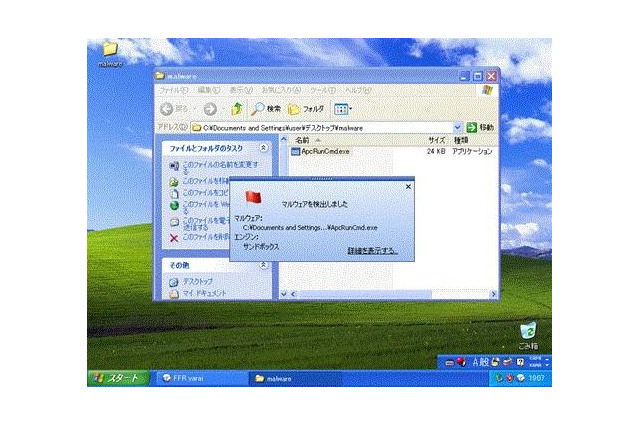640x426 pixels.
Task: Sort by the サイズ column header
Action: [436, 140]
